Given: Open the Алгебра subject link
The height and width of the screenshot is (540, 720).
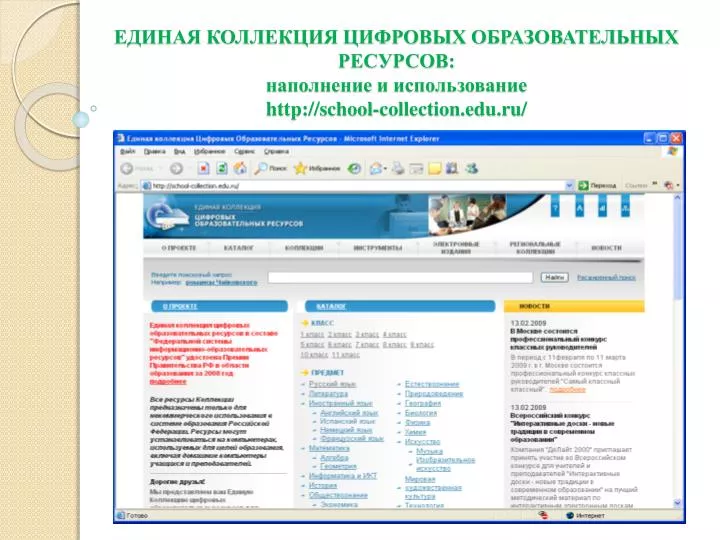Looking at the screenshot, I should (x=334, y=458).
